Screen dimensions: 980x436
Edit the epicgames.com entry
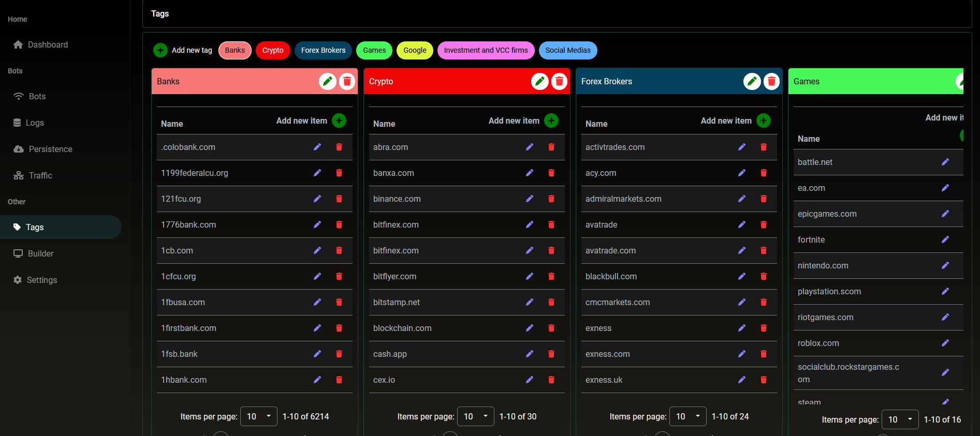point(945,214)
